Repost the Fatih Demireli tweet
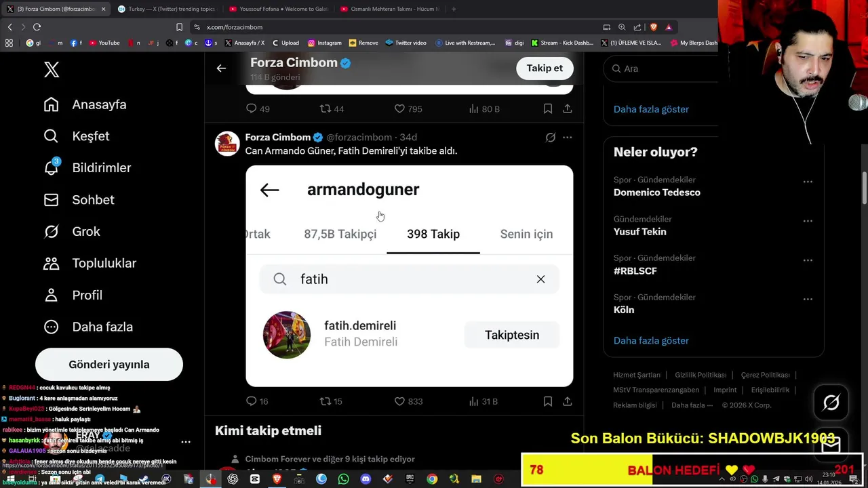The image size is (868, 488). [x=331, y=401]
